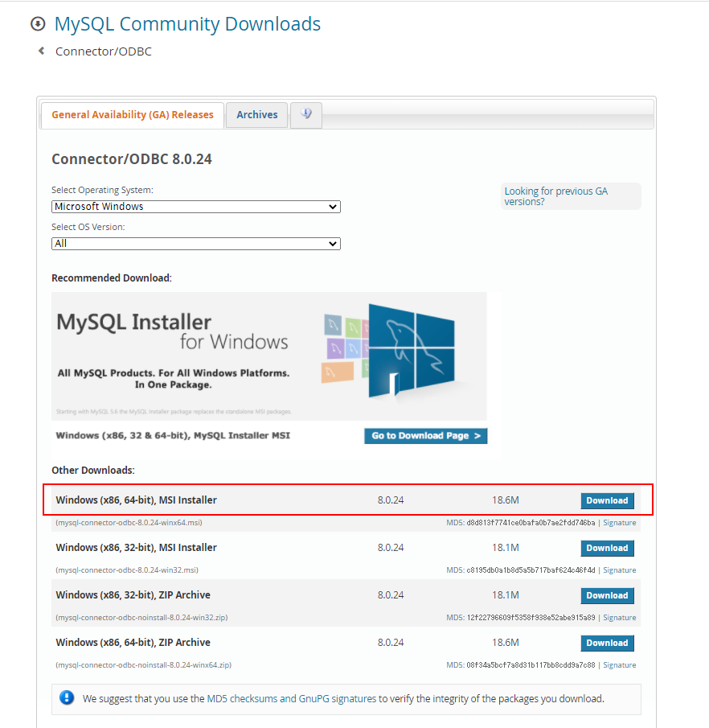Viewport: 709px width, 728px height.
Task: Download the 64-bit ZIP Archive
Action: 607,643
